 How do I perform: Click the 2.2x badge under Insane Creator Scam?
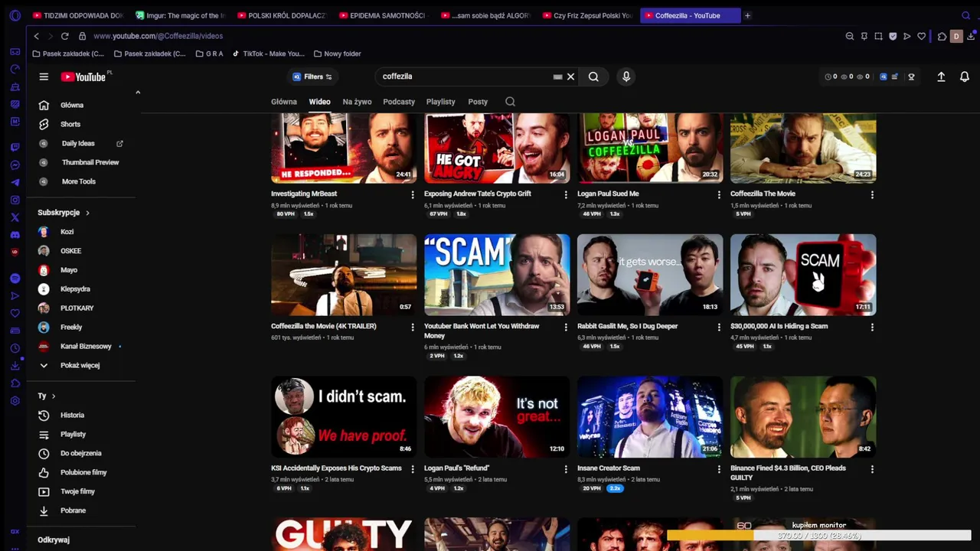tap(614, 488)
